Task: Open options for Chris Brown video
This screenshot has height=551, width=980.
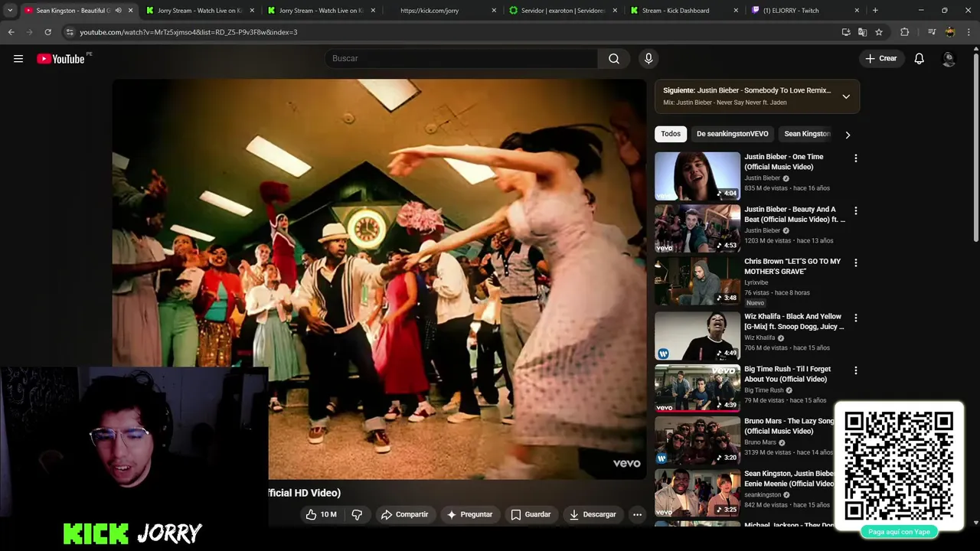Action: click(x=856, y=262)
